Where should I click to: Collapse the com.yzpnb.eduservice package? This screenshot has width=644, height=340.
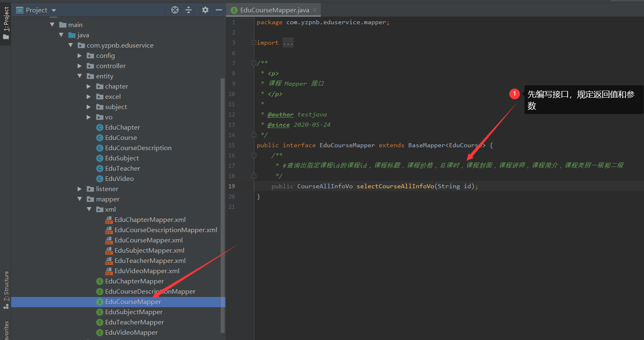coord(71,45)
